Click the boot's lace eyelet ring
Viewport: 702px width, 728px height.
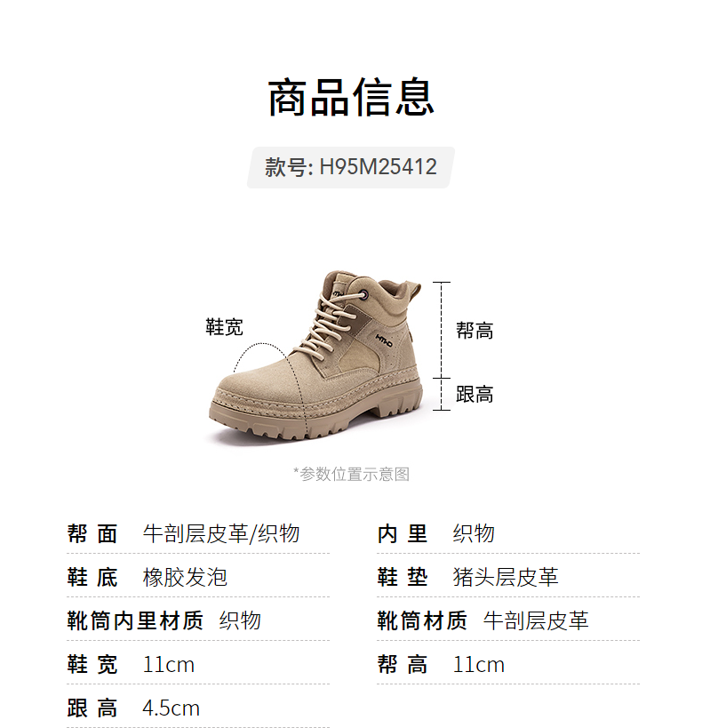click(364, 293)
